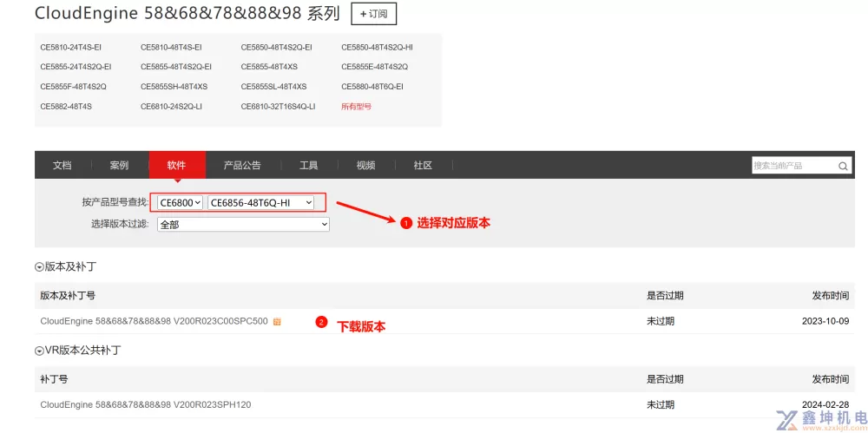
Task: Click the CE6810-32T16S4Q-LI model link
Action: click(278, 107)
